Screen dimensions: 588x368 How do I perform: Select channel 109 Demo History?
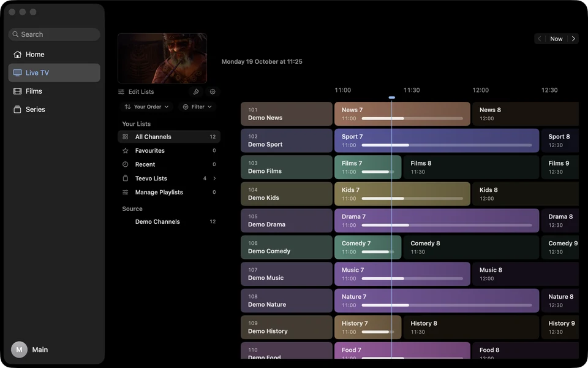[x=287, y=327]
